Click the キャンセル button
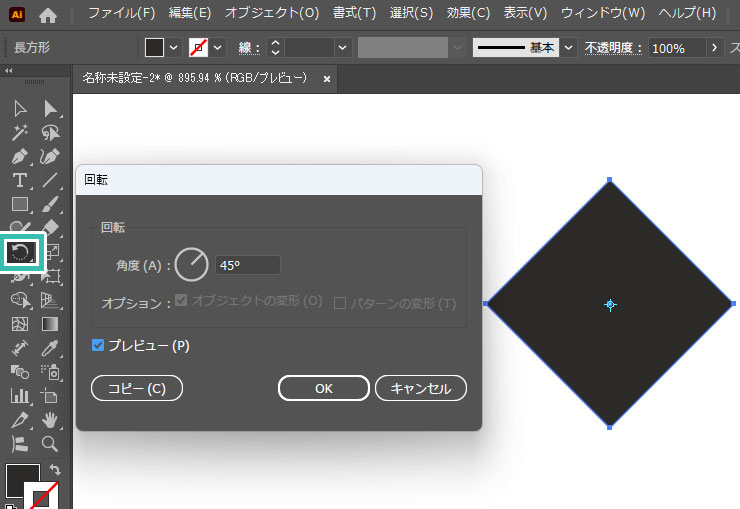The image size is (740, 509). point(420,389)
